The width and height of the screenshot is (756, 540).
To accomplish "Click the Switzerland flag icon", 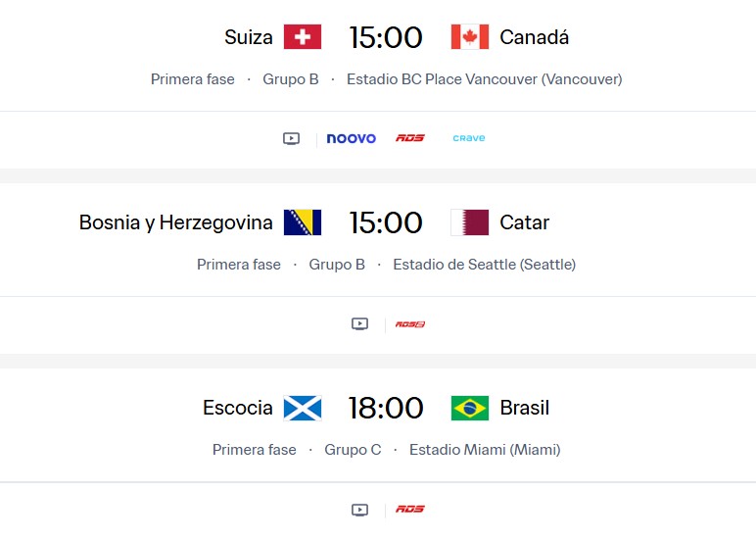I will tap(303, 37).
